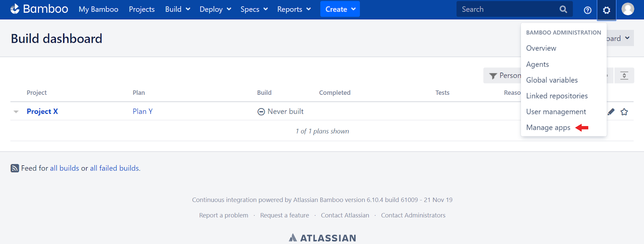Click the Bamboo version footer text
Viewport: 644px width, 244px height.
pos(322,200)
